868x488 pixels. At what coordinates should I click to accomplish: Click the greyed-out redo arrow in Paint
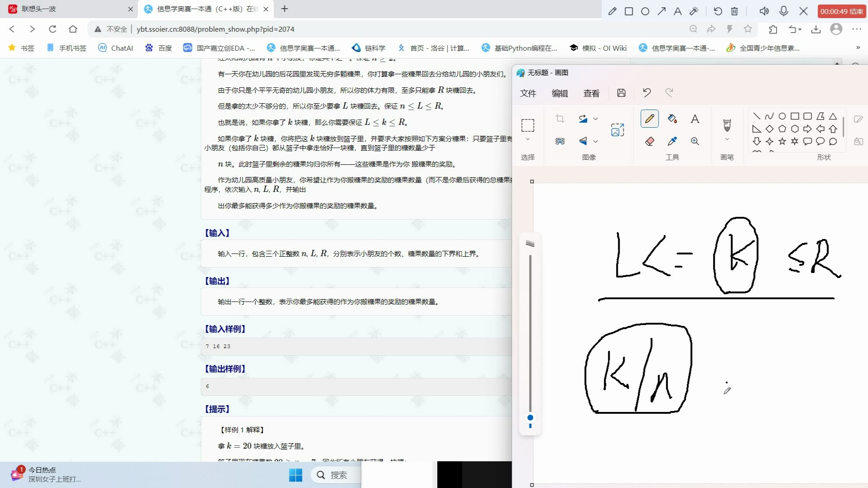pos(669,93)
